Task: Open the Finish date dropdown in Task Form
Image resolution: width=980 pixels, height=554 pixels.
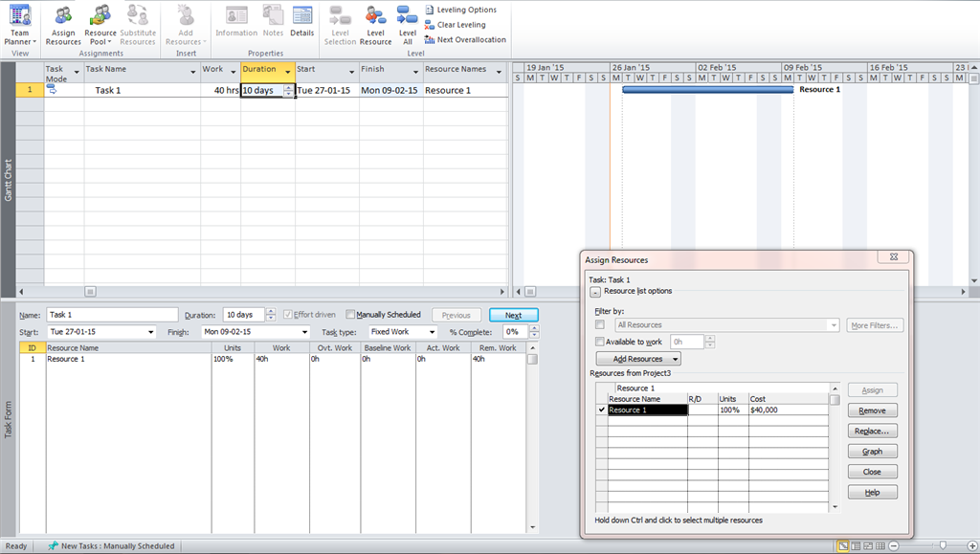Action: tap(305, 332)
